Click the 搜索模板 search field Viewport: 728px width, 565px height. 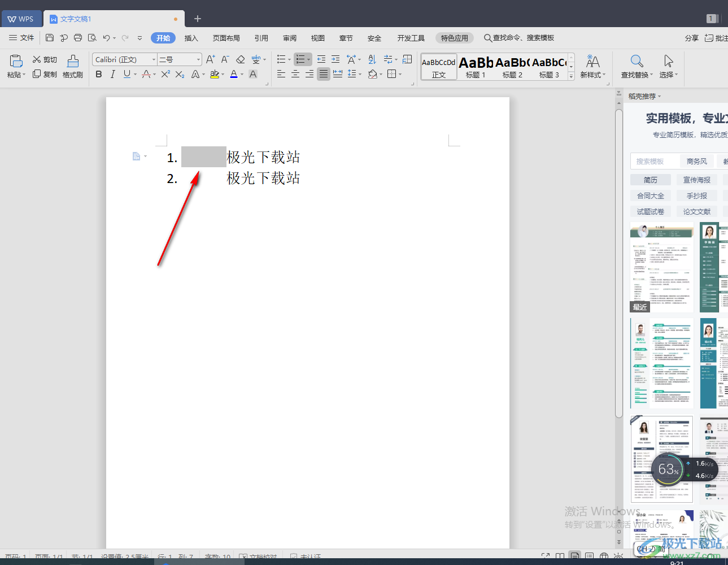click(x=655, y=161)
